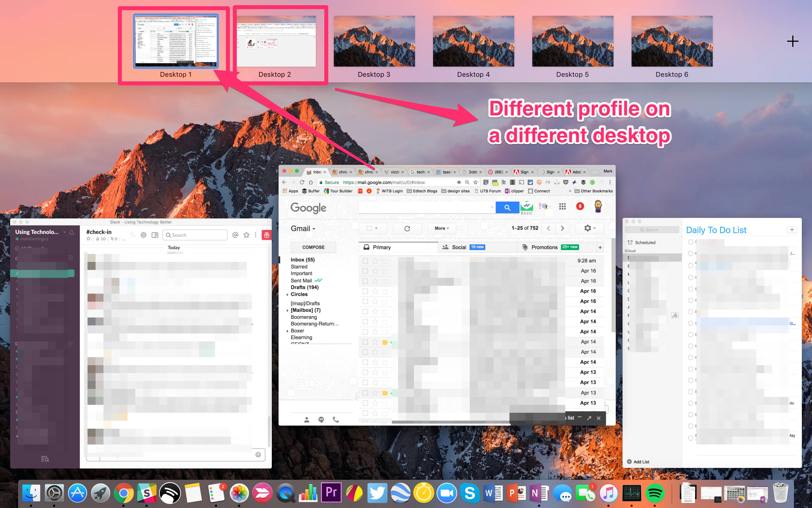Open Google account avatar in Gmail
Viewport: 812px width, 508px height.
598,206
